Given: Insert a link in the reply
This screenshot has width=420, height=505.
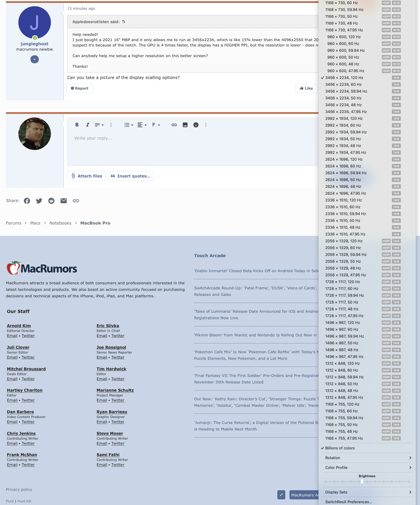Looking at the screenshot, I should (174, 125).
